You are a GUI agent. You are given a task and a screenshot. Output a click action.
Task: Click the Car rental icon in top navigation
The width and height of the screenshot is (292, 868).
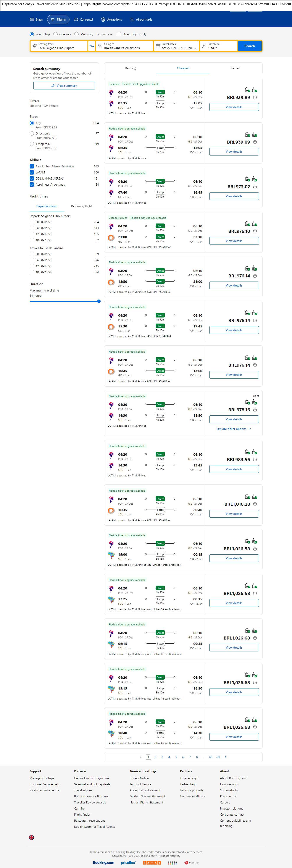tap(76, 19)
